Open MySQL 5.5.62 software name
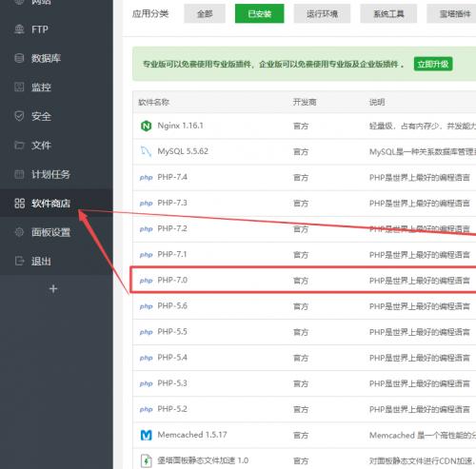The image size is (476, 469). (x=183, y=151)
